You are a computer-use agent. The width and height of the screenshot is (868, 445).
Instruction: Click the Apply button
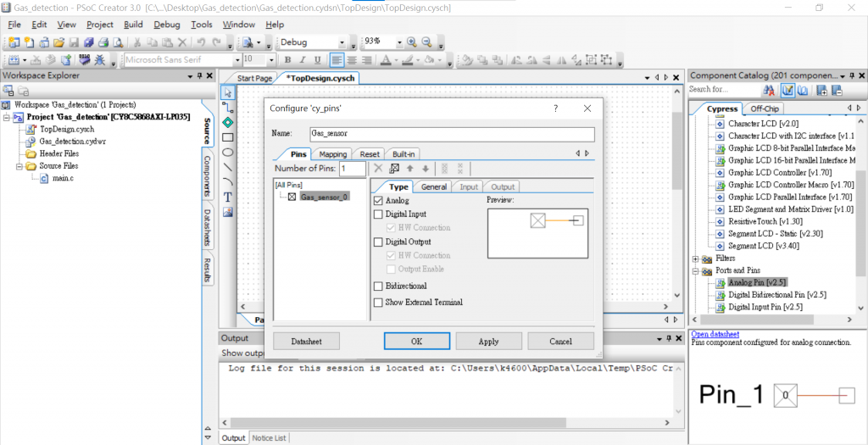click(x=488, y=342)
